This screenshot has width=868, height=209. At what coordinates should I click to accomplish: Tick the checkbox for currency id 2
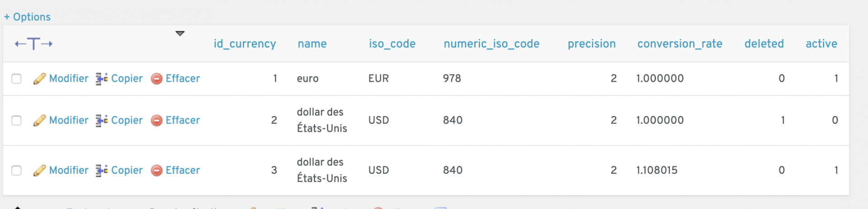17,121
